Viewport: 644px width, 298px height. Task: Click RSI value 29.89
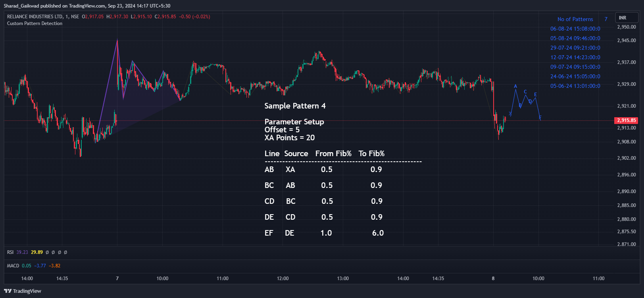(x=37, y=252)
